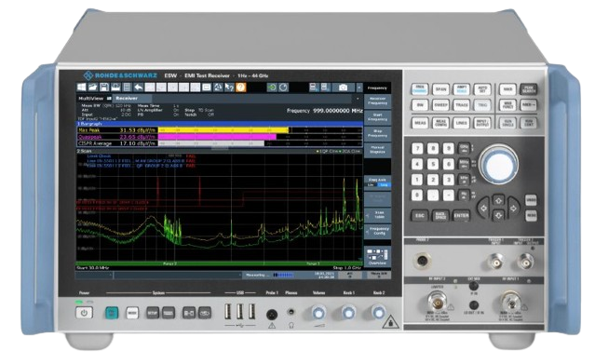Click the grey circular refresh icon
Image resolution: width=595 pixels, height=364 pixels.
tap(283, 88)
